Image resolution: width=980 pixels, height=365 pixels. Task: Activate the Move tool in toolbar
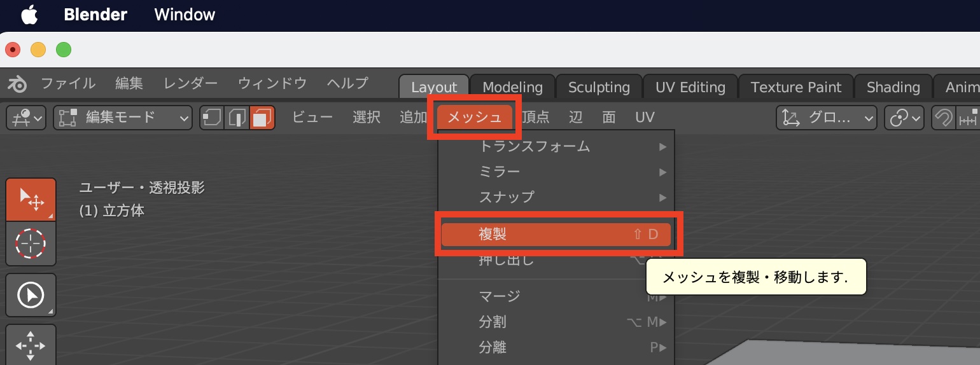click(31, 346)
